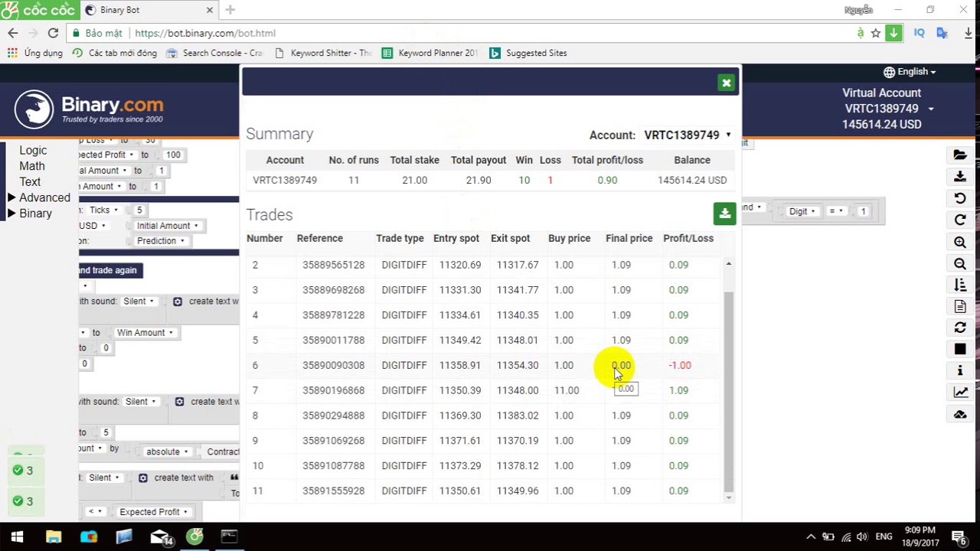Show the chart with the line-graph icon
The height and width of the screenshot is (551, 980).
(960, 392)
